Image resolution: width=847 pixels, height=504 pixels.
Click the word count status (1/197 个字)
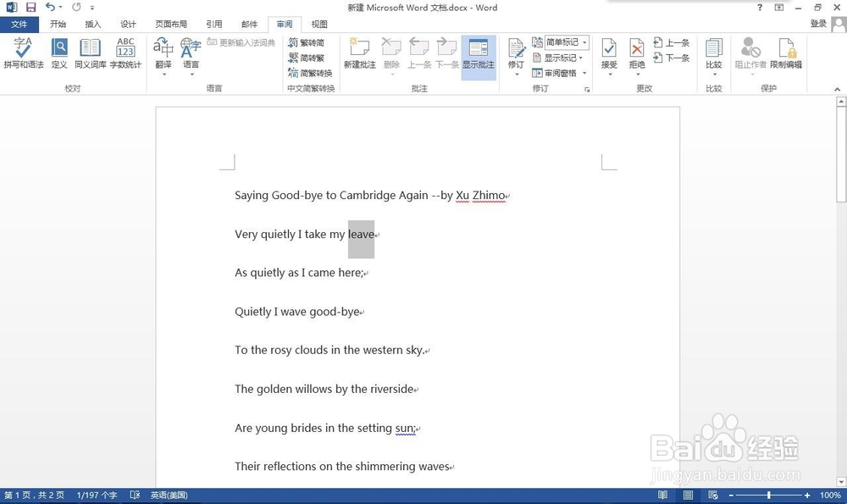[x=97, y=495]
